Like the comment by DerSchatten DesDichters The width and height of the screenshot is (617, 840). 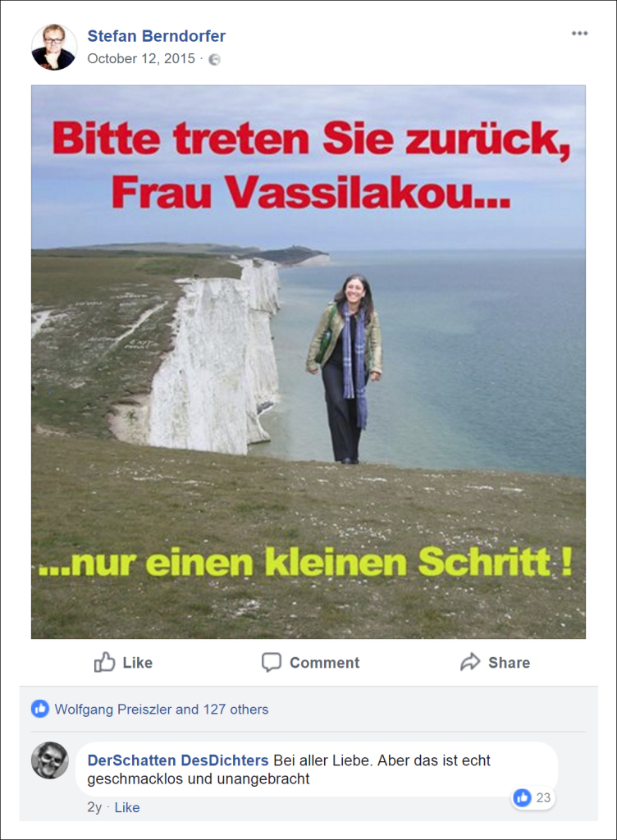point(127,807)
